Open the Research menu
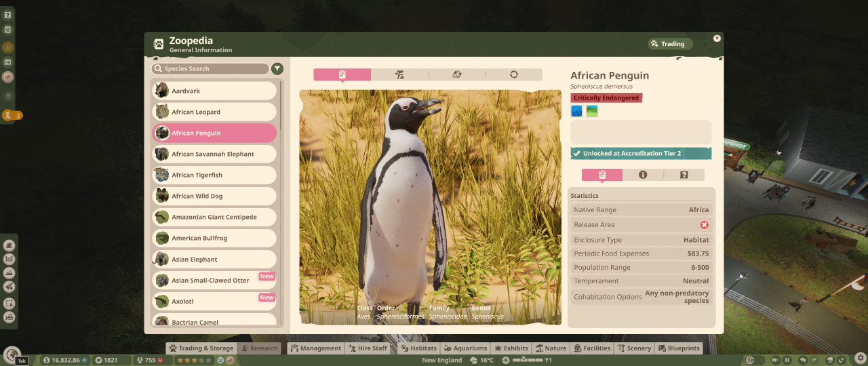This screenshot has height=366, width=868. 258,348
